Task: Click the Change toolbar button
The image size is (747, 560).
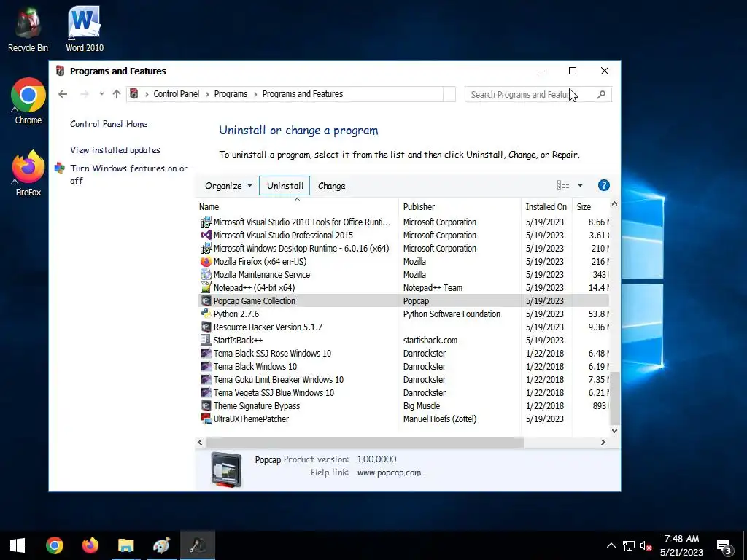Action: point(332,186)
